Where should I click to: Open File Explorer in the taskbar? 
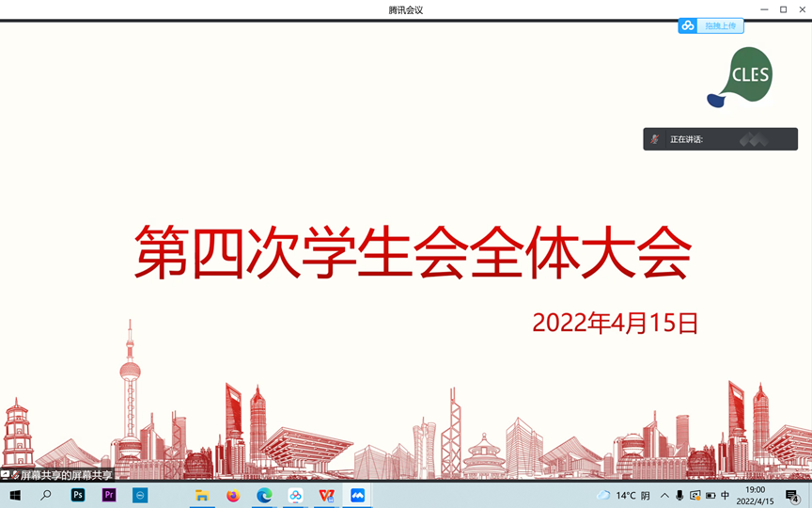point(202,495)
